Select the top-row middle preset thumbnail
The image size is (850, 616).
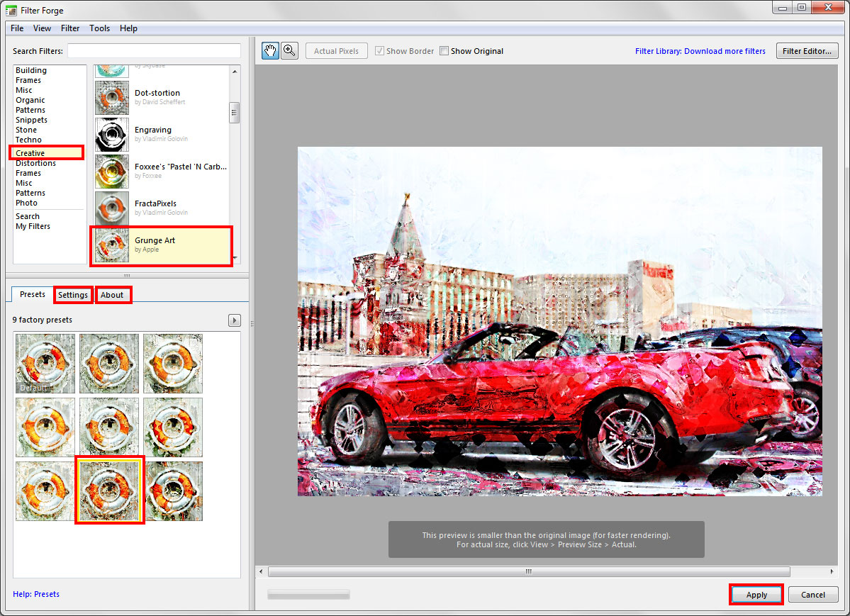pyautogui.click(x=109, y=364)
